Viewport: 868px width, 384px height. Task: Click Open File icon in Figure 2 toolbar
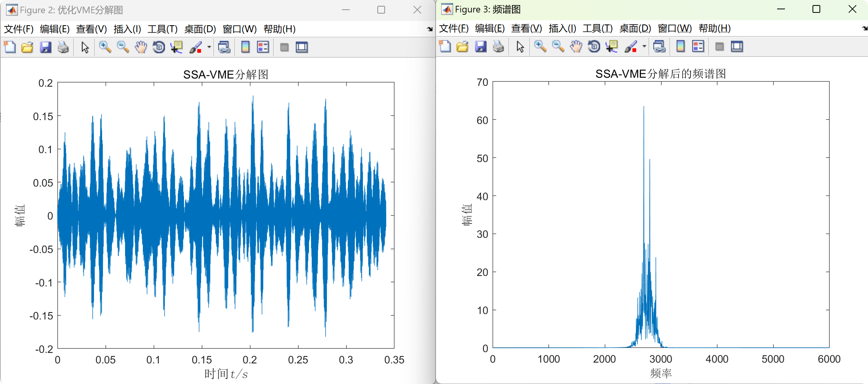[27, 47]
